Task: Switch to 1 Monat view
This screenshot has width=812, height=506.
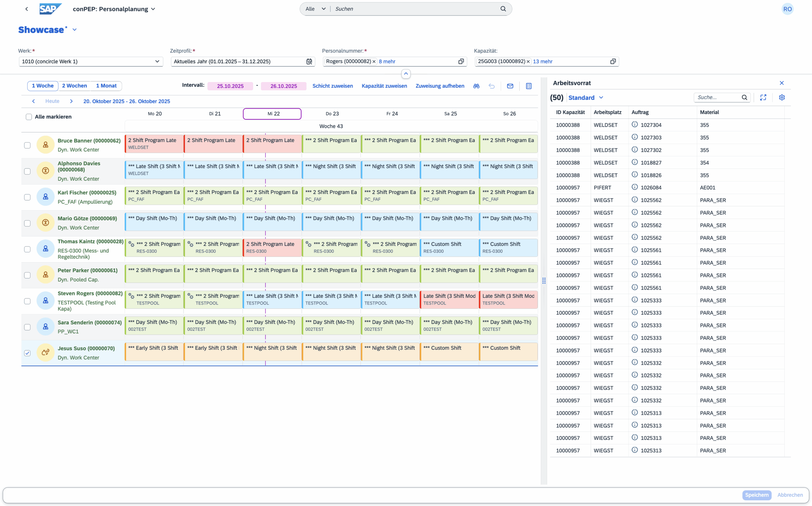Action: coord(106,86)
